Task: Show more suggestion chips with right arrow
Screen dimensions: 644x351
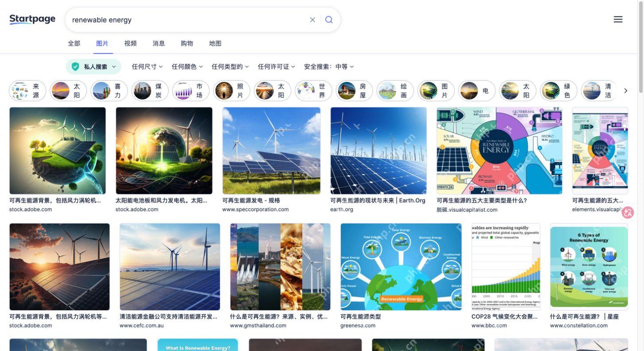Action: point(625,91)
